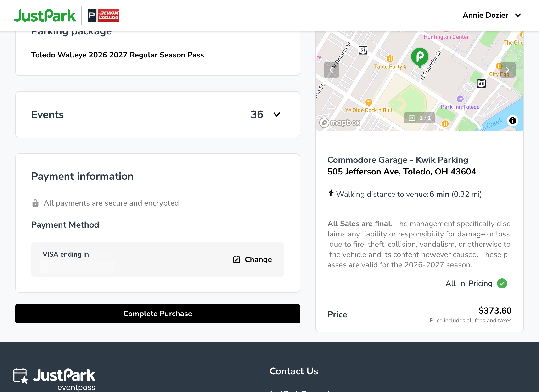
Task: Click the JustPark logo in header
Action: pos(45,15)
